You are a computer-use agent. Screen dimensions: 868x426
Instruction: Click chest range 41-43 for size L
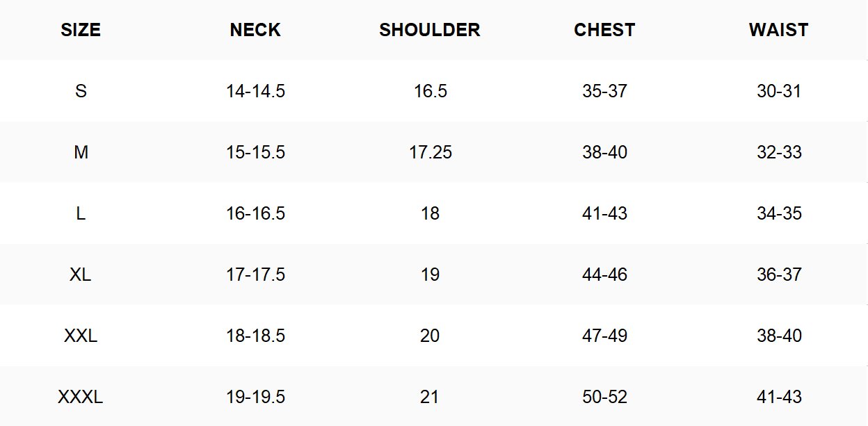pyautogui.click(x=604, y=213)
